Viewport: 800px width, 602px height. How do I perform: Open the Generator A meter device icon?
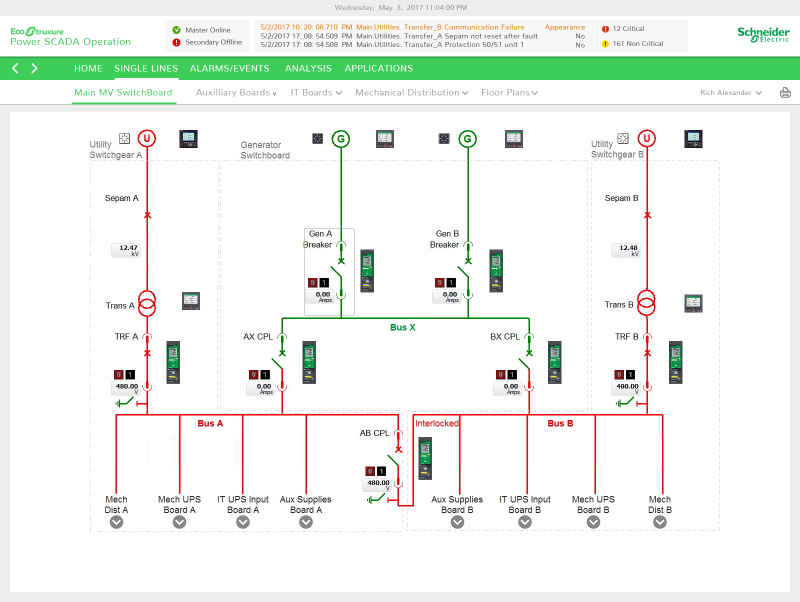pos(385,139)
